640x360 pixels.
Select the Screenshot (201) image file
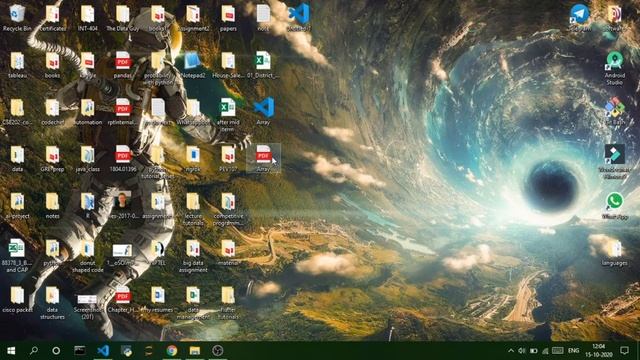pos(87,306)
